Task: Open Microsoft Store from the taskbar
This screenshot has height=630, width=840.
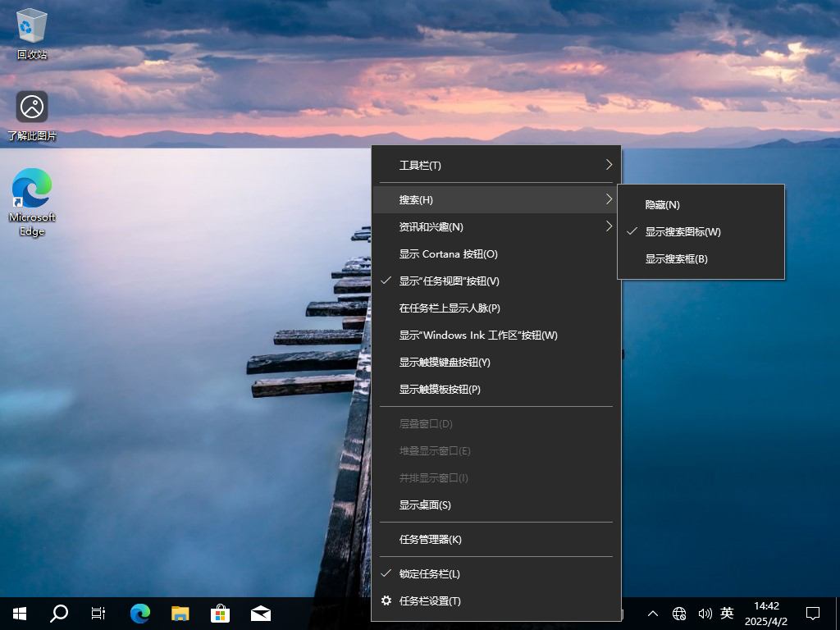Action: (x=220, y=614)
